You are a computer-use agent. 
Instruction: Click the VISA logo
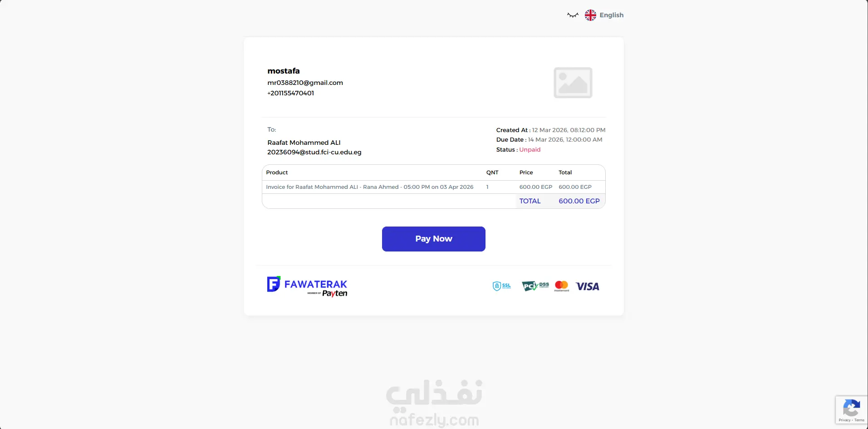tap(587, 286)
